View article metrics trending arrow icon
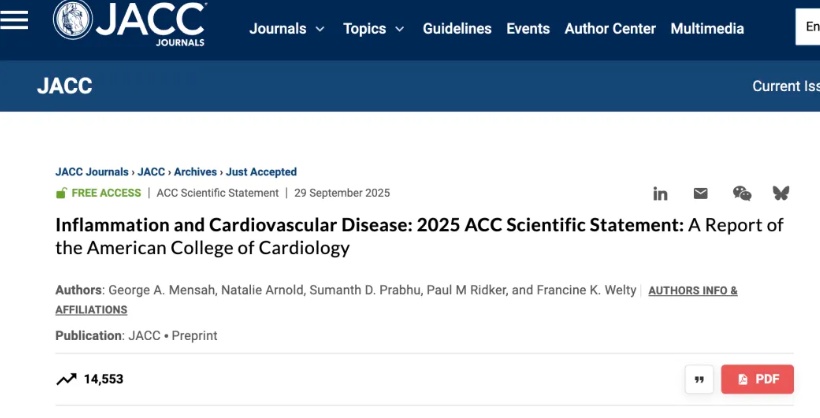The width and height of the screenshot is (820, 418). (x=67, y=380)
